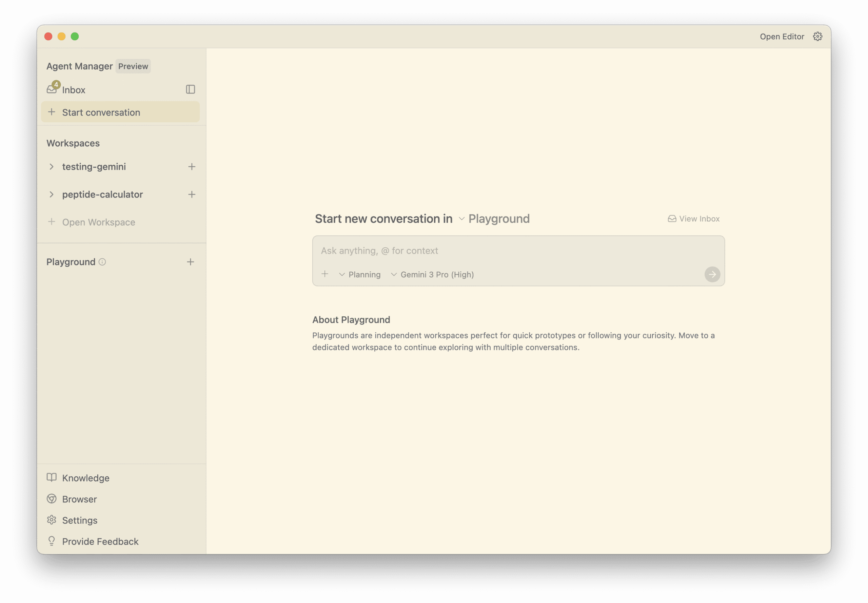Image resolution: width=868 pixels, height=603 pixels.
Task: Toggle the sidebar panel icon next to Inbox
Action: (x=190, y=89)
